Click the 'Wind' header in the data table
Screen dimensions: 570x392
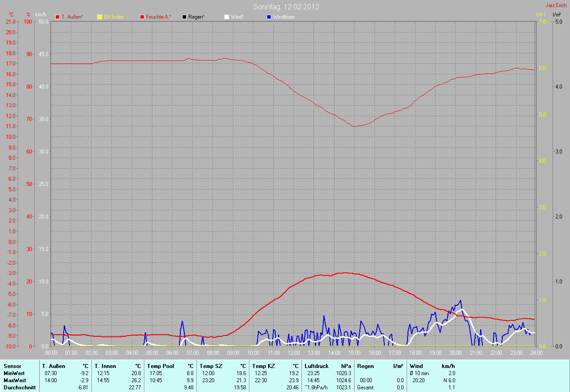[x=416, y=366]
